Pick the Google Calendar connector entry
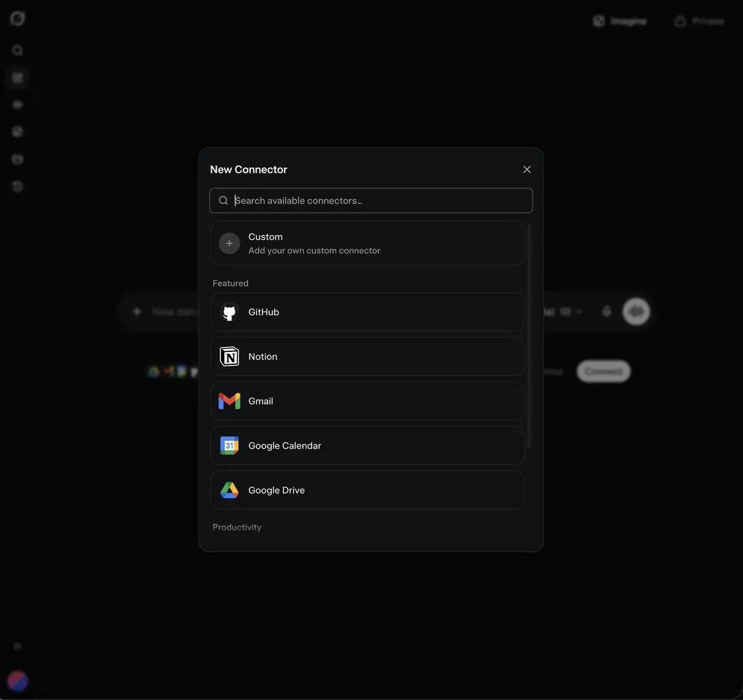Screen dimensions: 743x700 point(367,445)
